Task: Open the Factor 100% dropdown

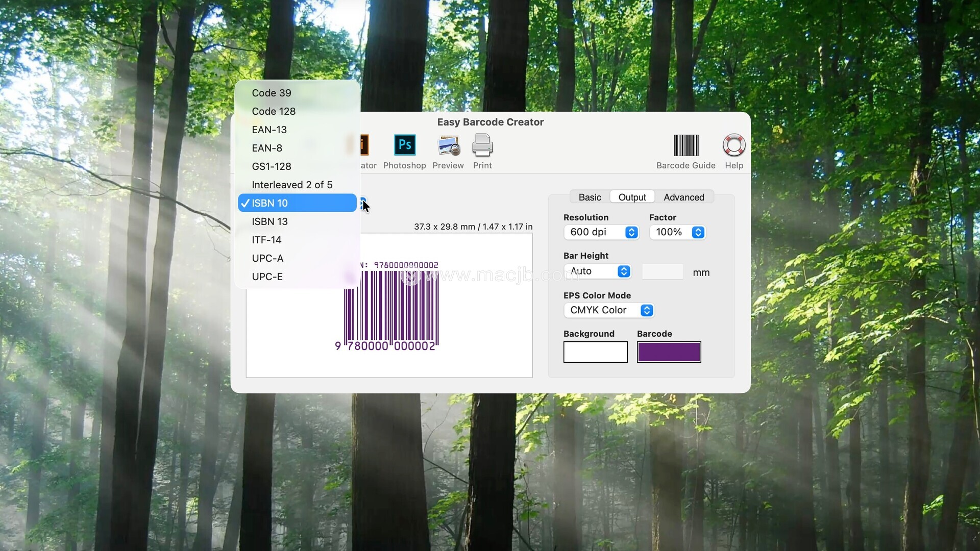Action: 677,232
